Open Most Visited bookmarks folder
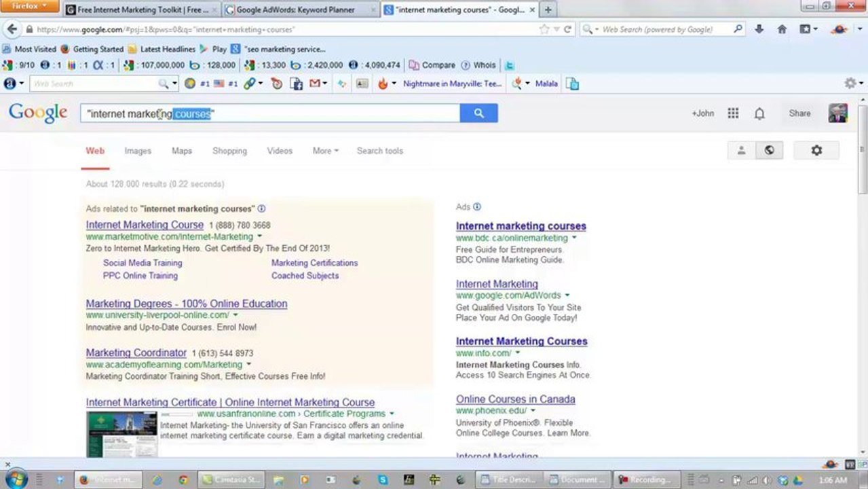Viewport: 868px width, 489px height. 29,49
